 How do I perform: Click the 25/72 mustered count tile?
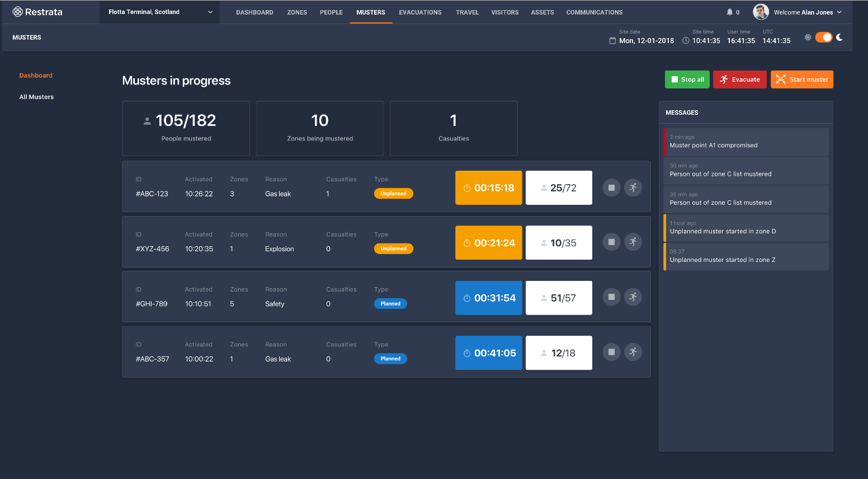pyautogui.click(x=559, y=188)
